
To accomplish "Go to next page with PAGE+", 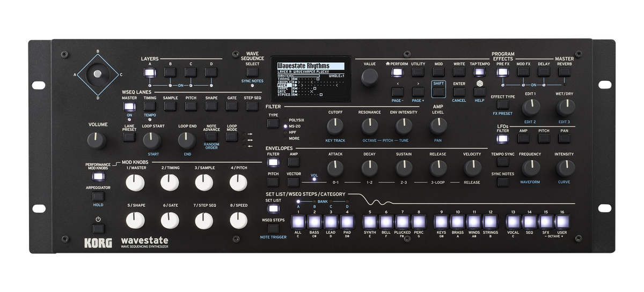I will tap(418, 92).
